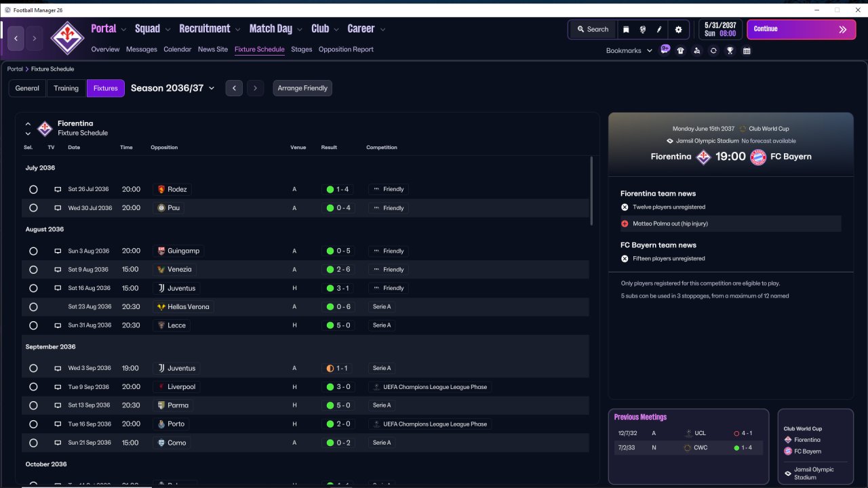The width and height of the screenshot is (868, 488).
Task: Click the Training view button
Action: pyautogui.click(x=66, y=88)
